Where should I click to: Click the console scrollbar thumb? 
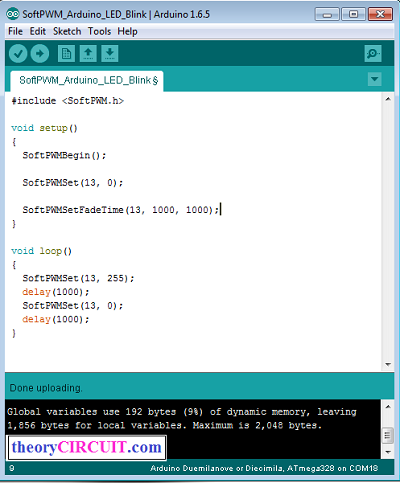pyautogui.click(x=387, y=435)
